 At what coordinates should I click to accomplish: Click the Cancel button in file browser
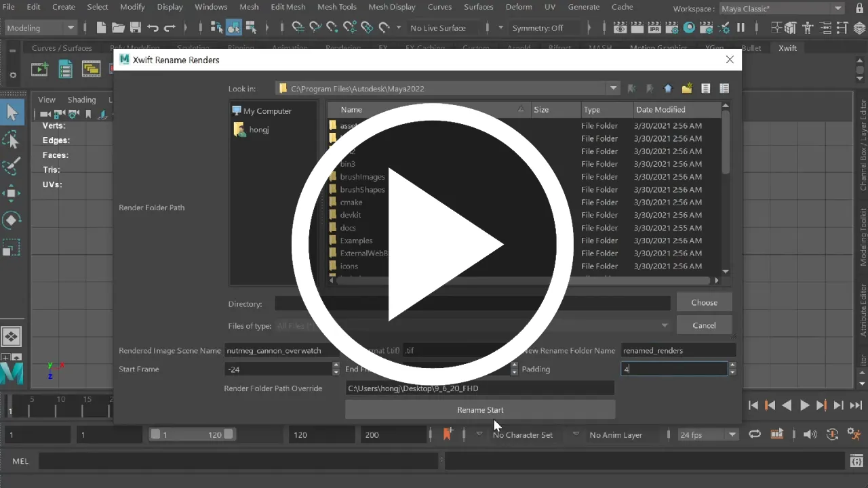(x=704, y=325)
